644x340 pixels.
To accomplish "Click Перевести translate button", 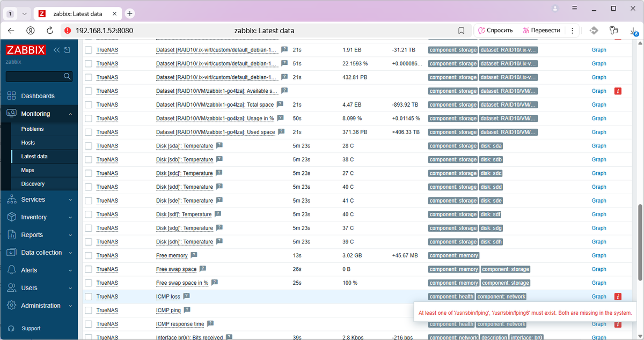I will tap(542, 31).
